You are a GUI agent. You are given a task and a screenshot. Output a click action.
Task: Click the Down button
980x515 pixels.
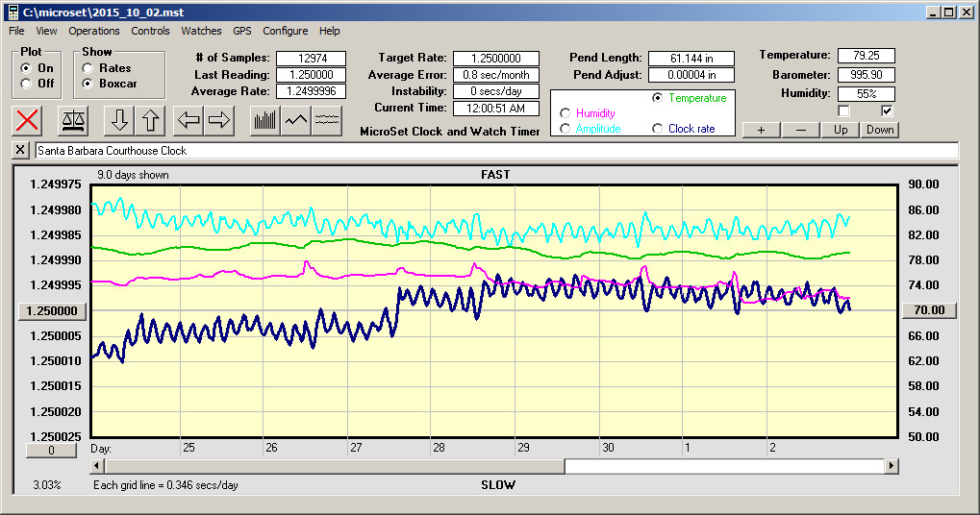click(x=880, y=130)
